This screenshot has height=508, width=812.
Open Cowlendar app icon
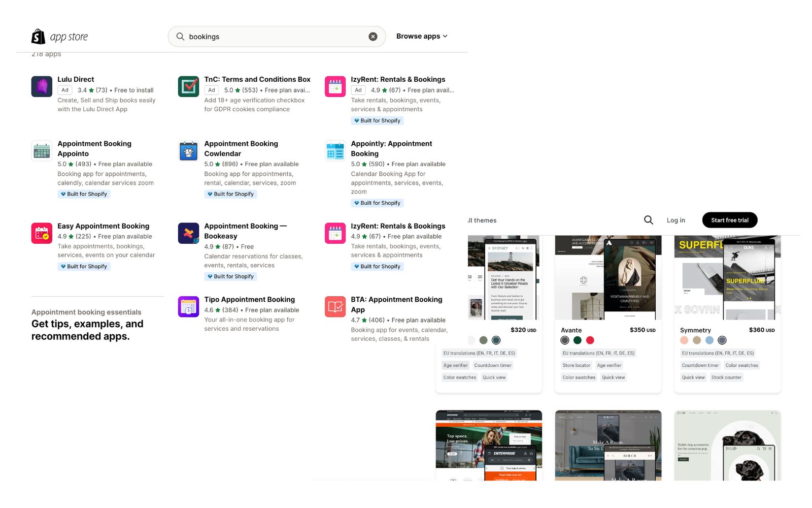pos(188,151)
